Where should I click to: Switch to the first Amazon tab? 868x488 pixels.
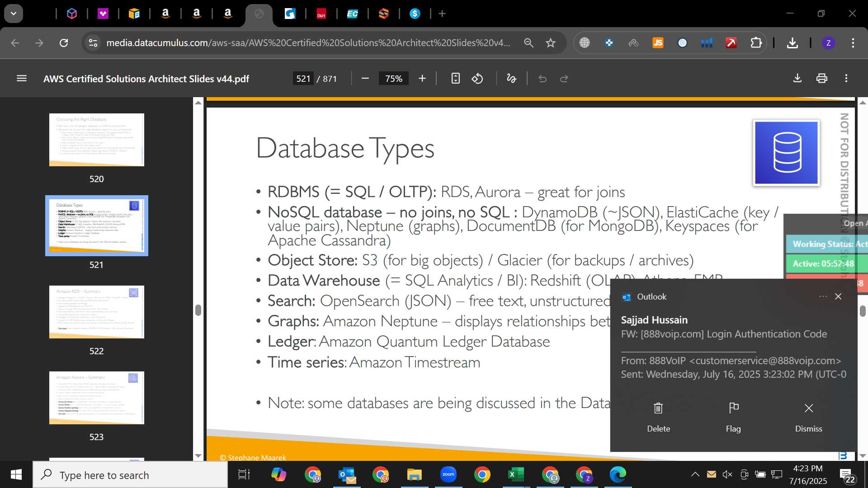(x=165, y=14)
